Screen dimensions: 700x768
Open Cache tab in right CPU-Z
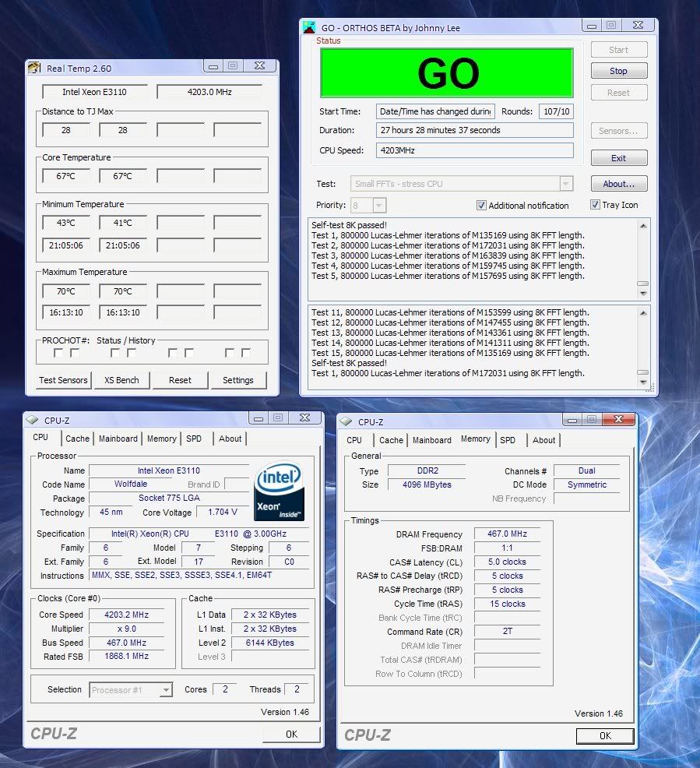coord(391,440)
